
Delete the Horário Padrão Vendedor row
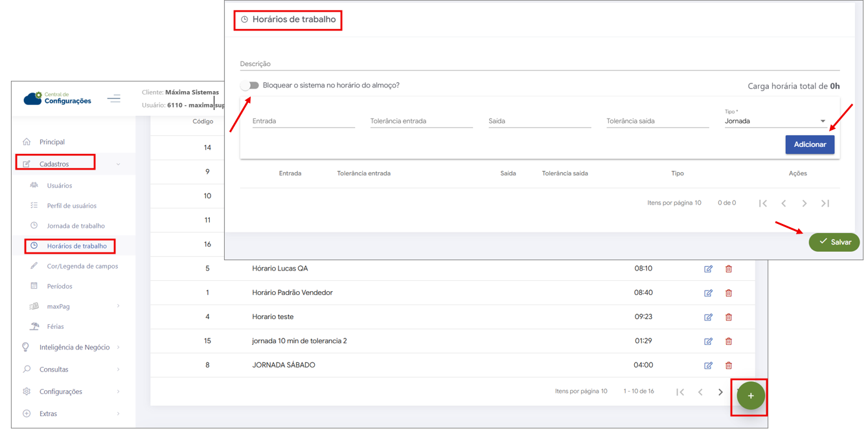point(729,293)
